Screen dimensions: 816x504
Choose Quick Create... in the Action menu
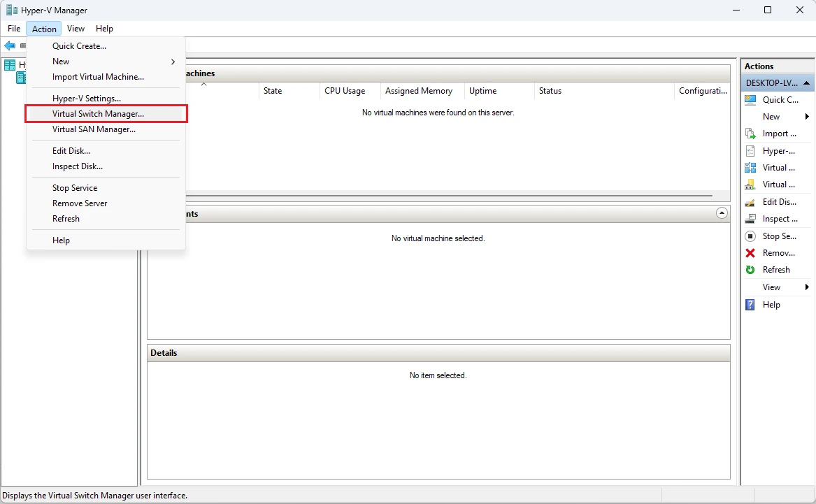[x=106, y=45]
